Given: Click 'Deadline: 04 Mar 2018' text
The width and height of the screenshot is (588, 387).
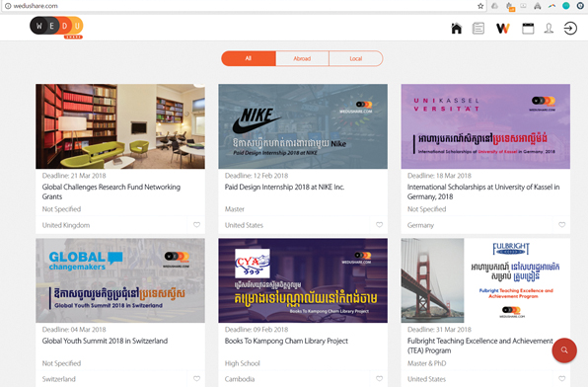Looking at the screenshot, I should click(74, 329).
